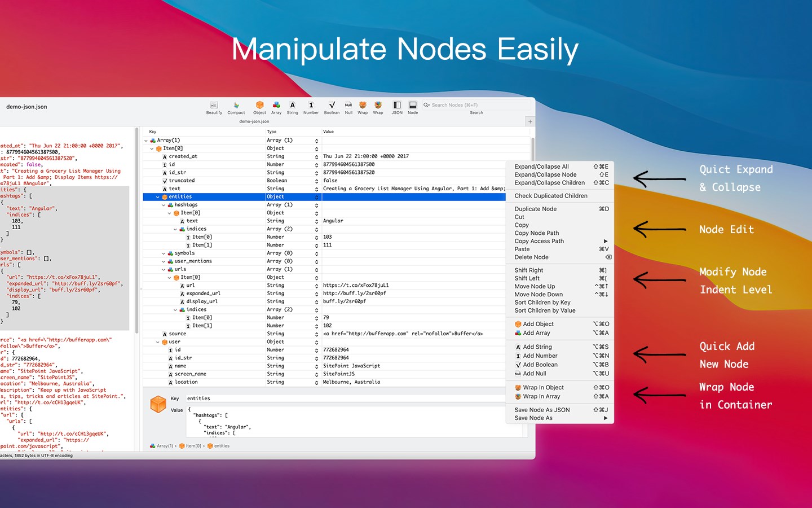
Task: Open type selector for location row
Action: (316, 382)
